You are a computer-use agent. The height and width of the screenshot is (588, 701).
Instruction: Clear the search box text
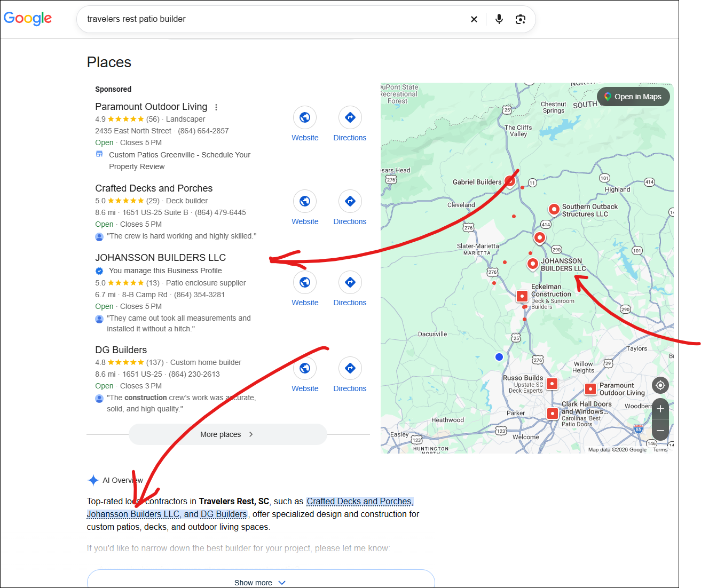point(474,19)
